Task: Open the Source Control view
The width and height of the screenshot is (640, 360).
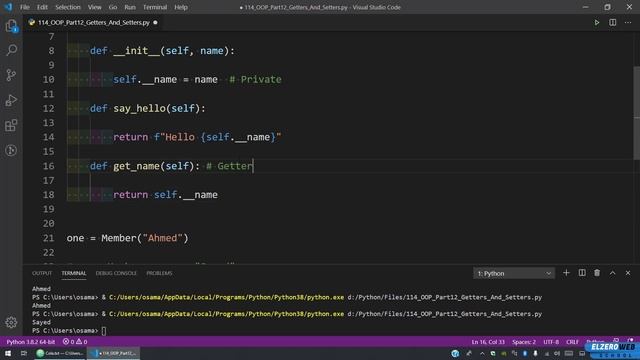Action: click(11, 75)
